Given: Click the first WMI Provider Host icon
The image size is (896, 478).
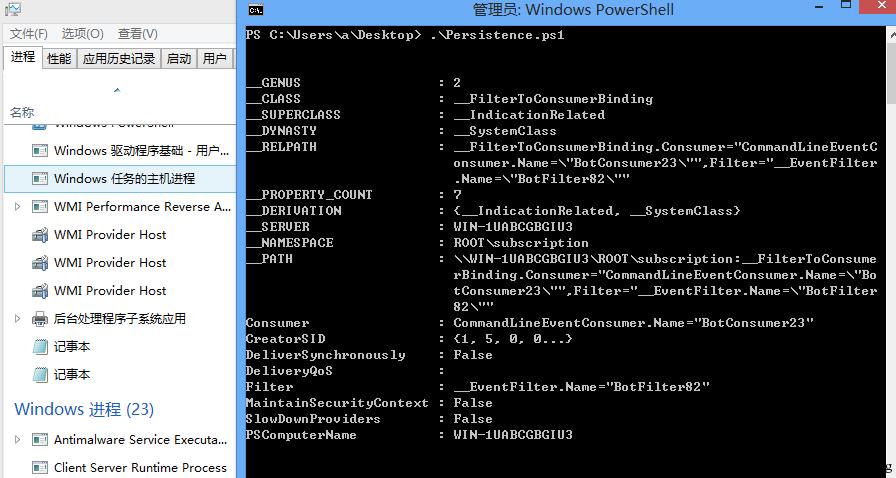Looking at the screenshot, I should click(x=39, y=235).
